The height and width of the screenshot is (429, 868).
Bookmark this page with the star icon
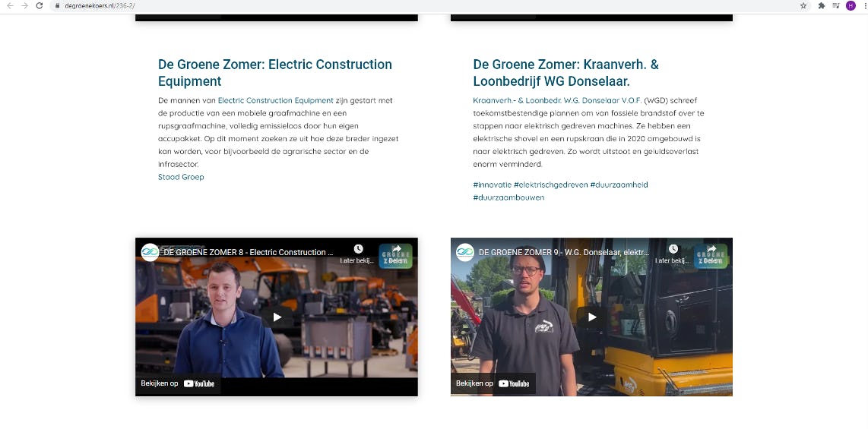(803, 5)
